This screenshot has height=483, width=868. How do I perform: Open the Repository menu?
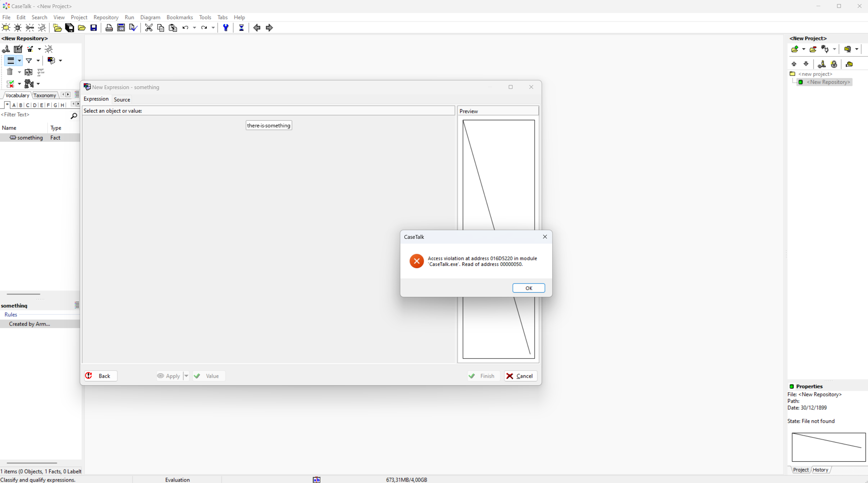tap(106, 17)
